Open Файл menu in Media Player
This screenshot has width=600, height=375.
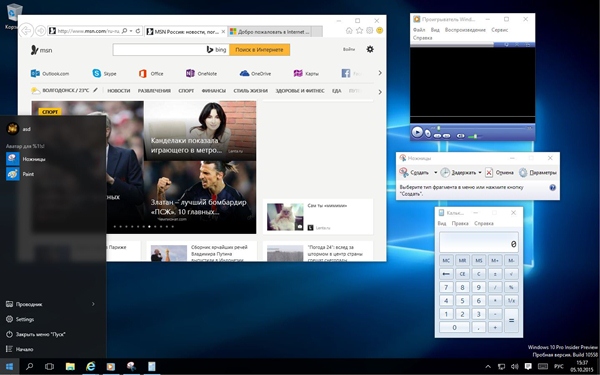(x=419, y=30)
